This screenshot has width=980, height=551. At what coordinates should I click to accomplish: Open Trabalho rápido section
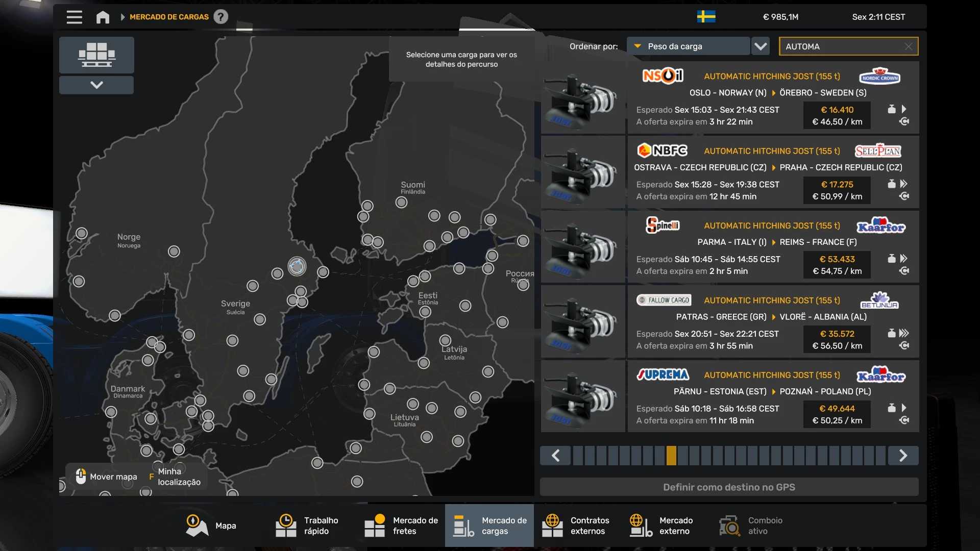tap(307, 525)
